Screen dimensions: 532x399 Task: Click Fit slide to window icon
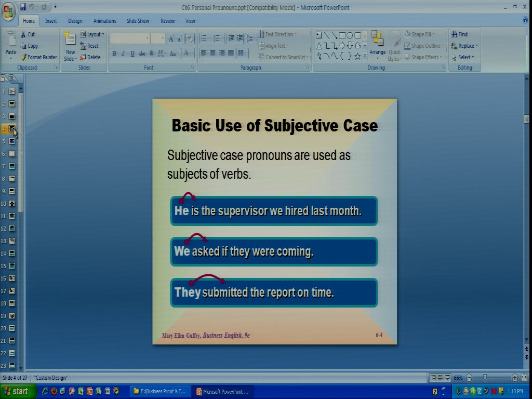524,378
